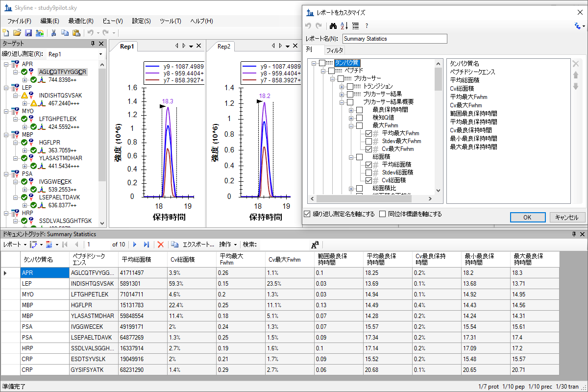The width and height of the screenshot is (588, 392).
Task: Click the Find binoculars icon in report dialog
Action: [x=333, y=26]
